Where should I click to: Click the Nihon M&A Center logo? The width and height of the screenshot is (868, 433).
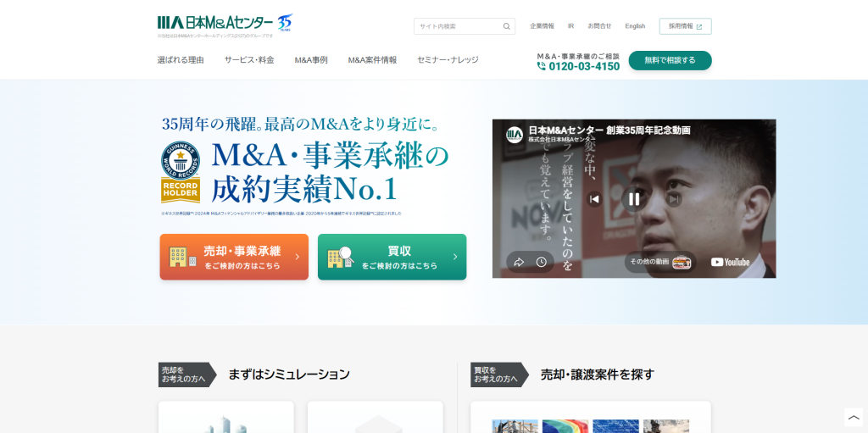click(214, 23)
